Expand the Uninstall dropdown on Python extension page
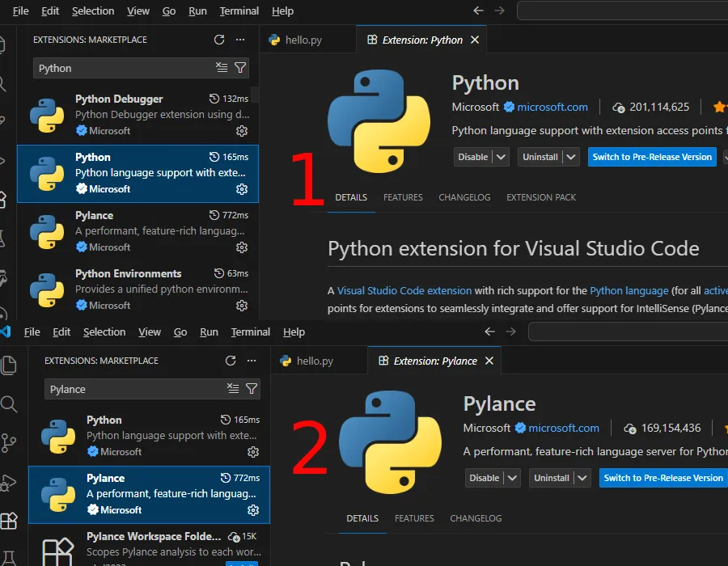Image resolution: width=728 pixels, height=566 pixels. (x=572, y=157)
